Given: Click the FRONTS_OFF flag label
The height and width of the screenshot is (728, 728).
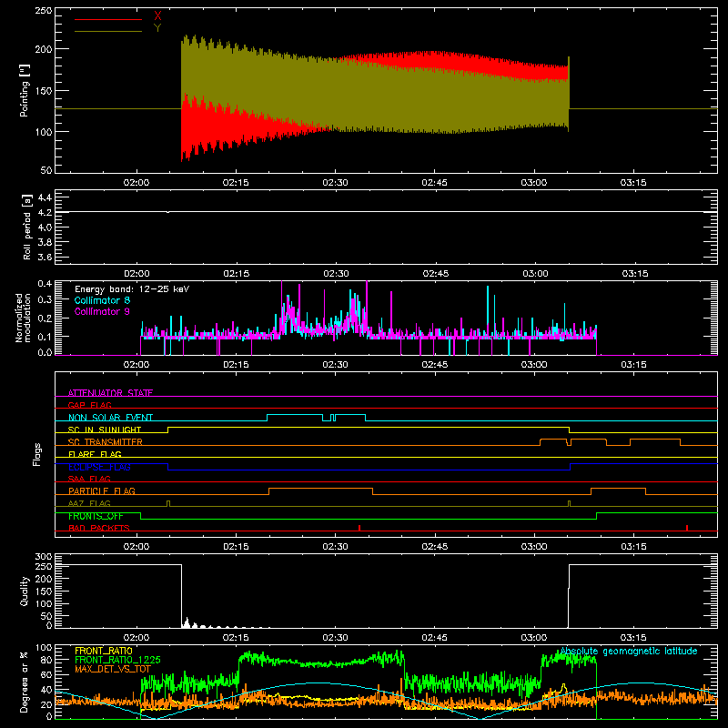Looking at the screenshot, I should click(x=96, y=516).
